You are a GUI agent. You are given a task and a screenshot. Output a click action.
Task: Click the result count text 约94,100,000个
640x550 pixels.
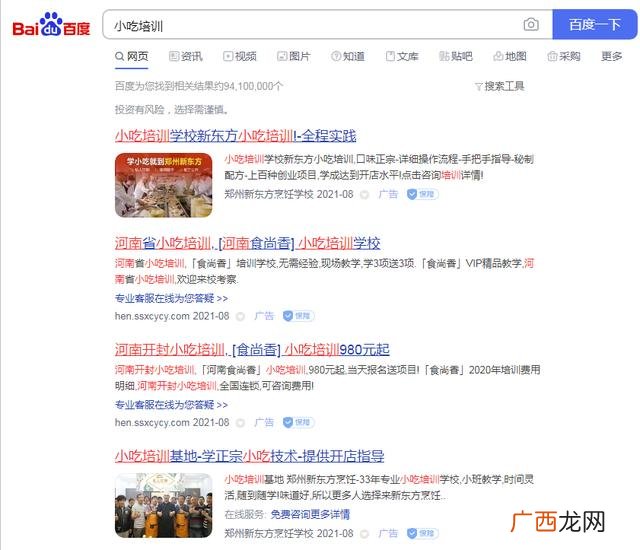[247, 86]
